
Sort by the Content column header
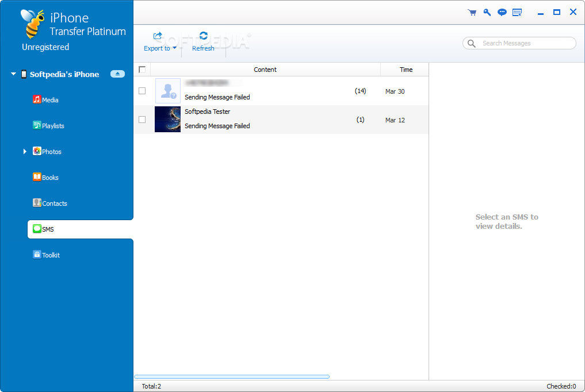pyautogui.click(x=265, y=70)
